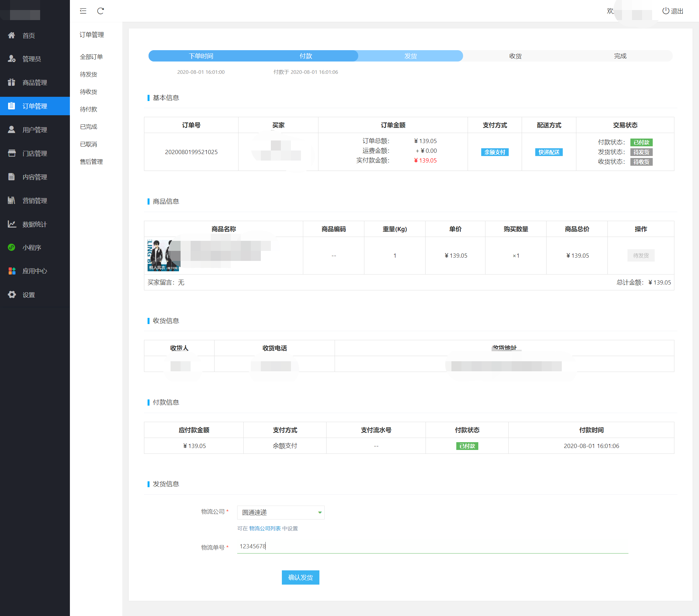Viewport: 699px width, 616px height.
Task: Collapse sidebar with hamburger menu icon
Action: [83, 11]
